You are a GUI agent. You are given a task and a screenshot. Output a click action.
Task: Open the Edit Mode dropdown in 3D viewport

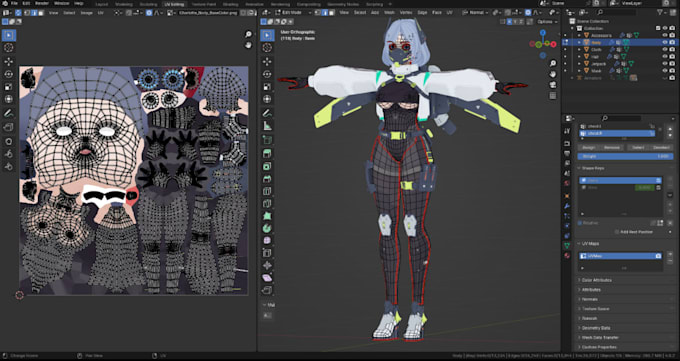tap(292, 13)
